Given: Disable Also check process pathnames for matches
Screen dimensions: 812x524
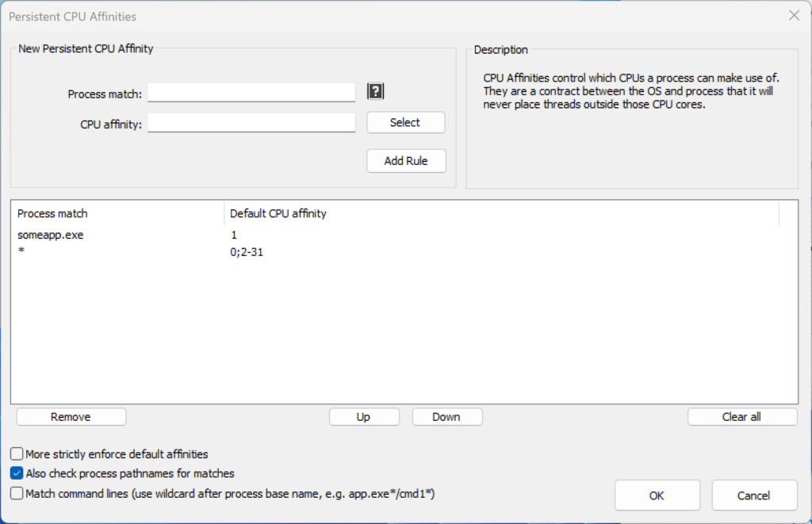Looking at the screenshot, I should (x=16, y=473).
